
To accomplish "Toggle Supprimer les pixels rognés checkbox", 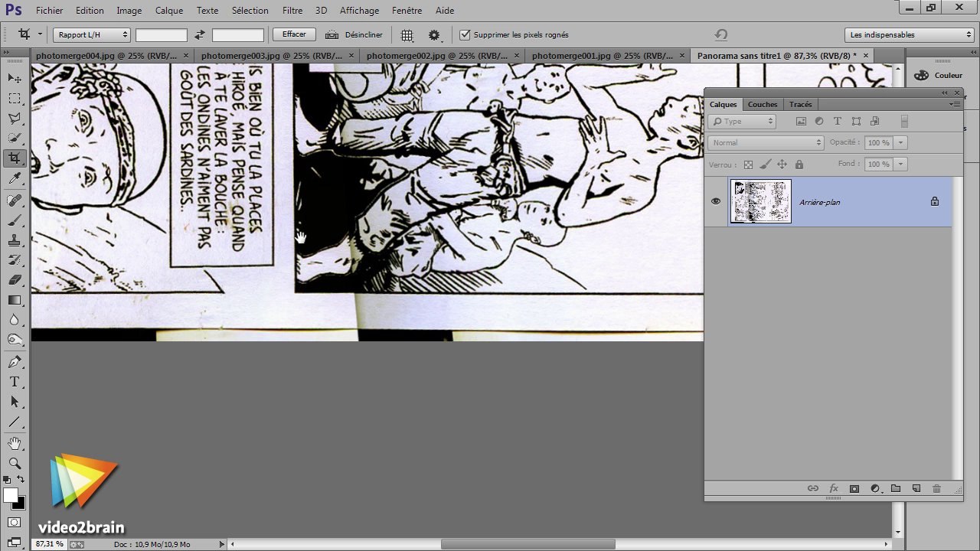I will tap(465, 34).
